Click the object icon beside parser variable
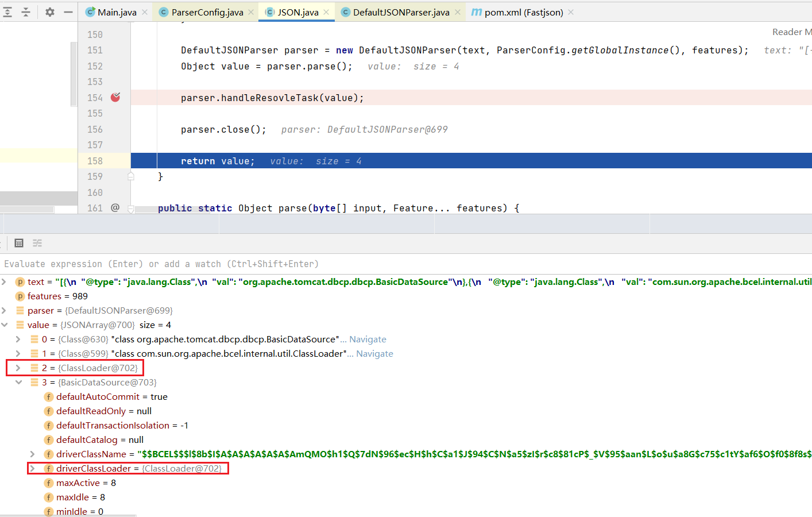812x517 pixels. click(20, 310)
